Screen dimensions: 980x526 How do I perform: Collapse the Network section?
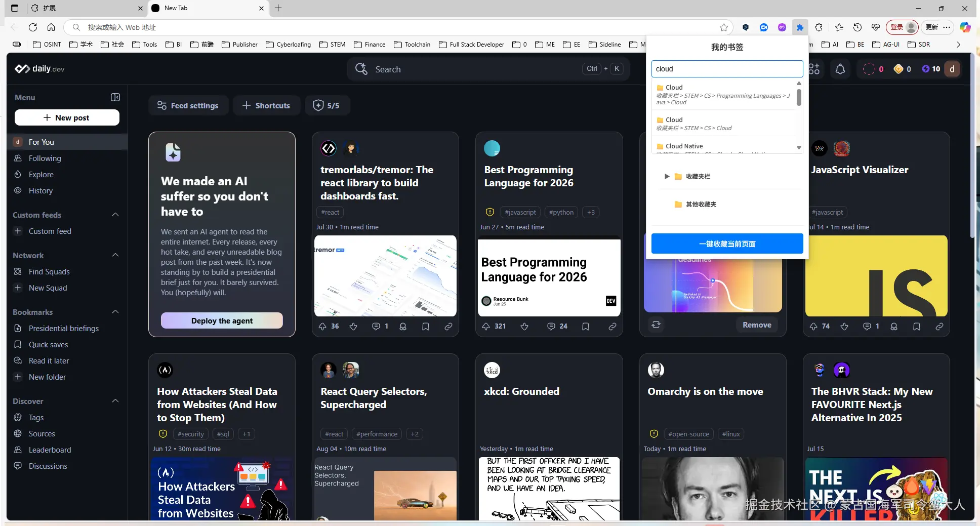(115, 255)
